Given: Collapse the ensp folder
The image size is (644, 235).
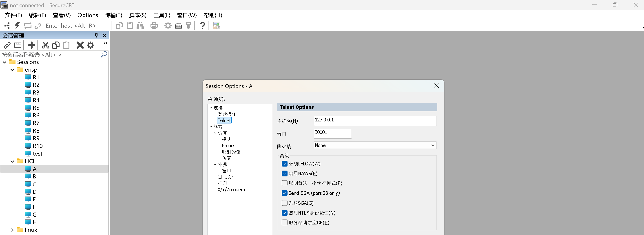Looking at the screenshot, I should click(x=12, y=70).
